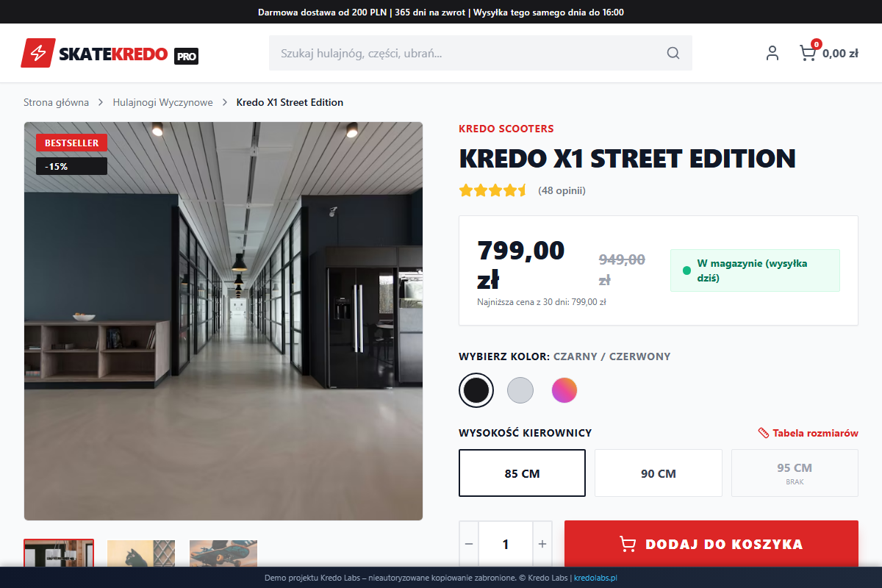The image size is (882, 588).
Task: Click the cart total 0,00 zł
Action: 840,53
